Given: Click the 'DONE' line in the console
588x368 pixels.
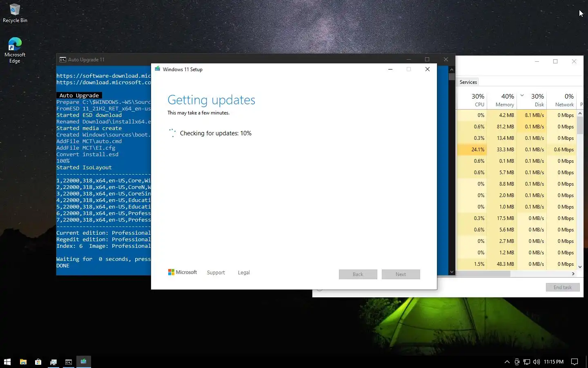Looking at the screenshot, I should pos(63,266).
